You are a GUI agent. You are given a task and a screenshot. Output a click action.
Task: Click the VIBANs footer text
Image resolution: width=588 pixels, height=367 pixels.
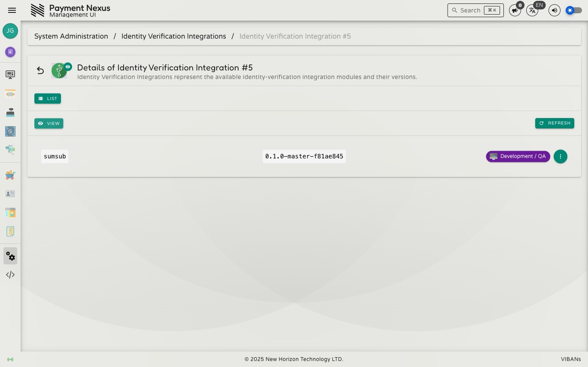coord(571,359)
